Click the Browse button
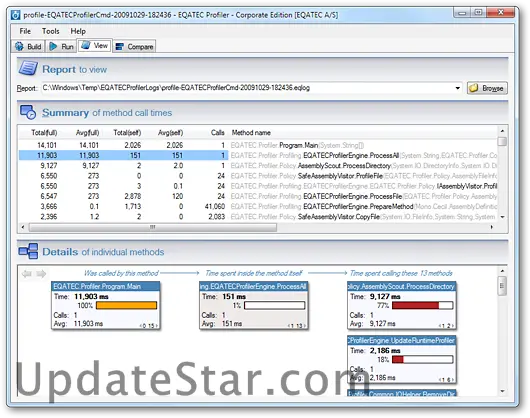The height and width of the screenshot is (418, 530). click(487, 88)
